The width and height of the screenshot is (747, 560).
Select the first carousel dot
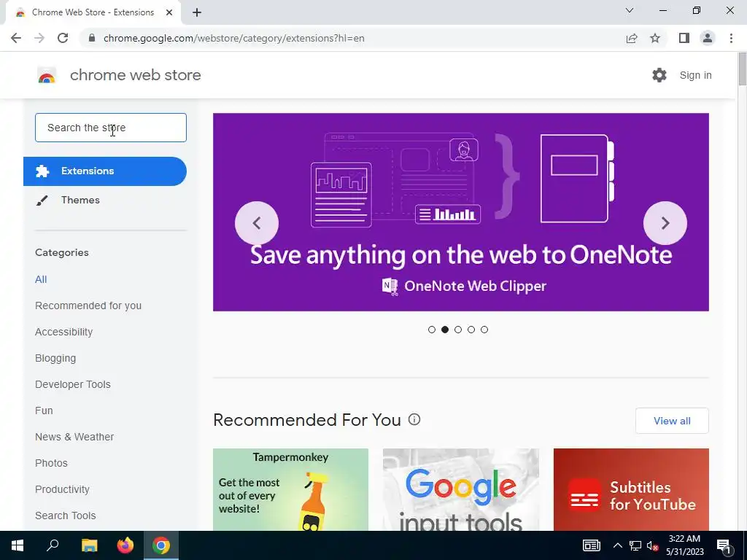click(x=432, y=330)
